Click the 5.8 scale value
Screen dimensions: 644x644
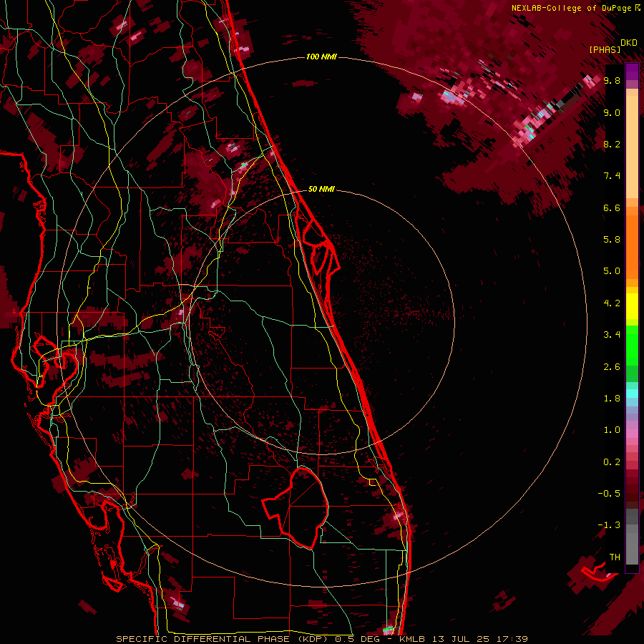pyautogui.click(x=612, y=240)
